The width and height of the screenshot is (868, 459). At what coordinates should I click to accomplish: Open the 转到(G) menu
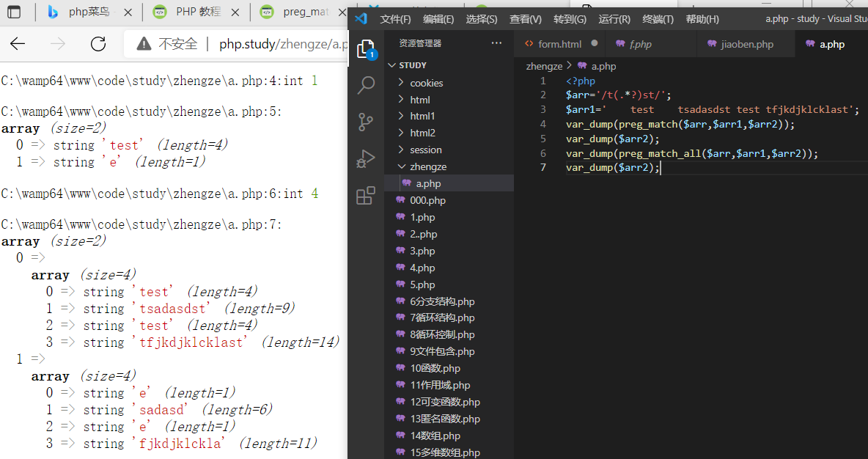point(570,19)
